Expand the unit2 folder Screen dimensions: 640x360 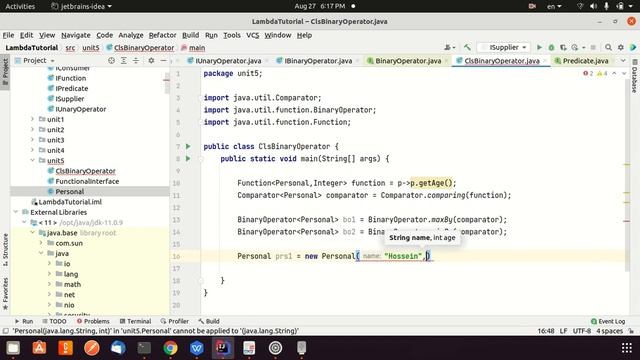pyautogui.click(x=33, y=129)
